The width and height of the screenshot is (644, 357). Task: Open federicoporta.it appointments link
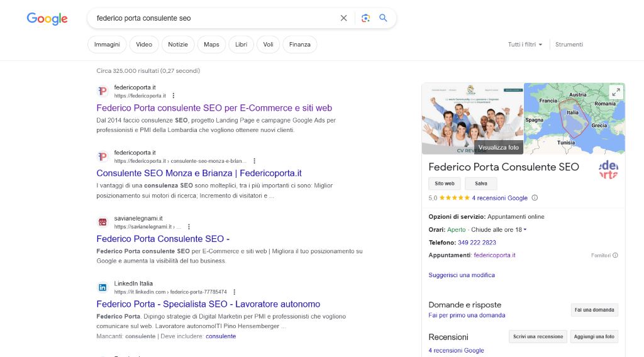(494, 255)
